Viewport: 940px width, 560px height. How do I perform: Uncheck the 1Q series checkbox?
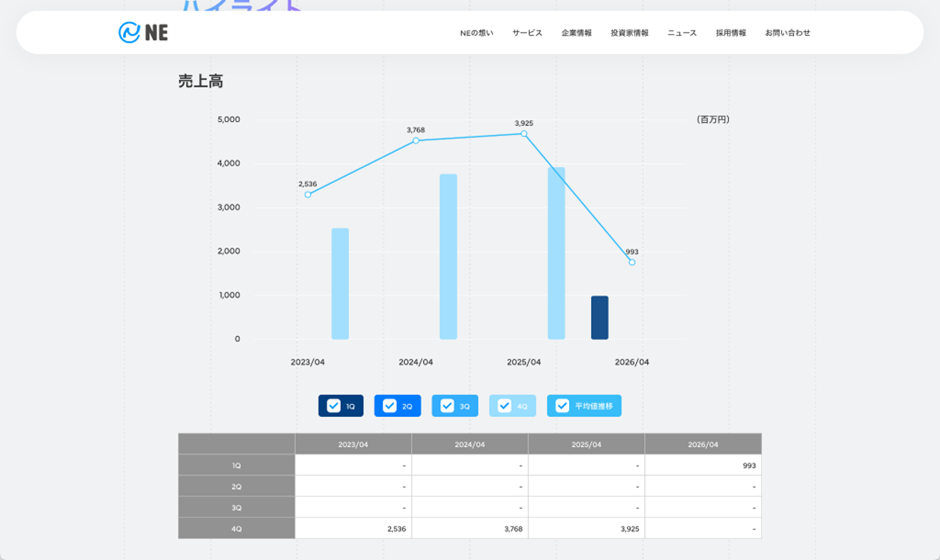click(334, 406)
